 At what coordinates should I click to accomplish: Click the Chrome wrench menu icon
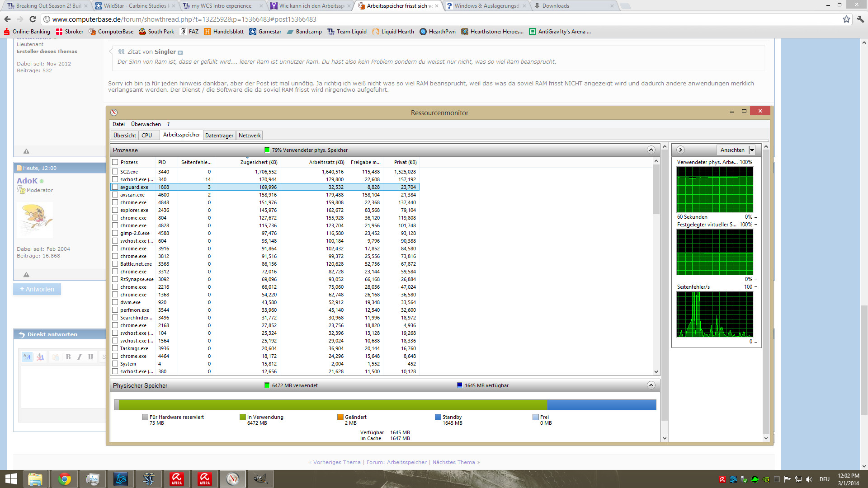coord(860,19)
